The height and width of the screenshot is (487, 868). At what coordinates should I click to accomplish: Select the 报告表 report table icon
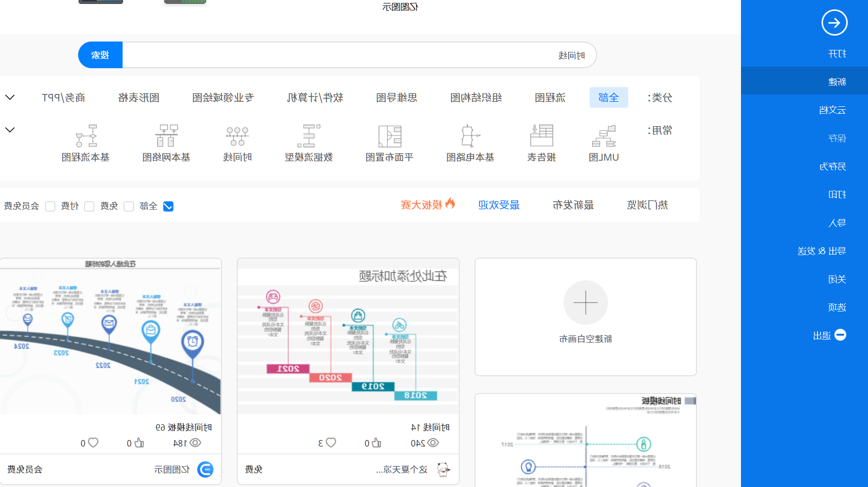(x=541, y=136)
